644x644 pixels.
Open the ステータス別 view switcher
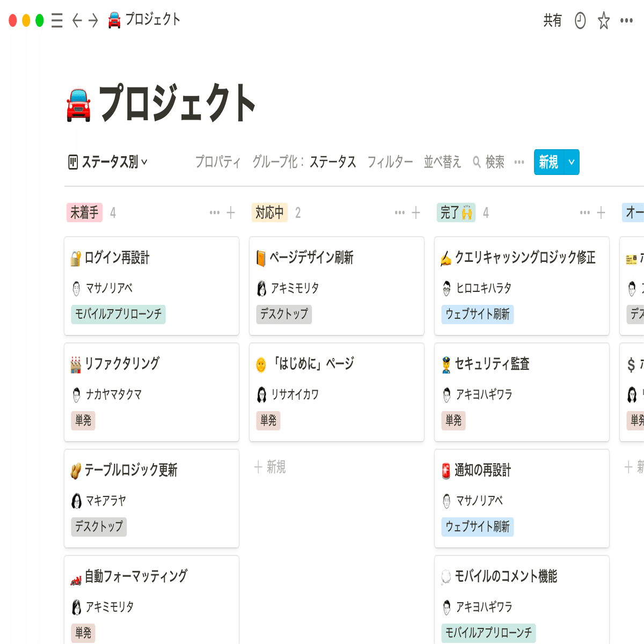tap(108, 162)
